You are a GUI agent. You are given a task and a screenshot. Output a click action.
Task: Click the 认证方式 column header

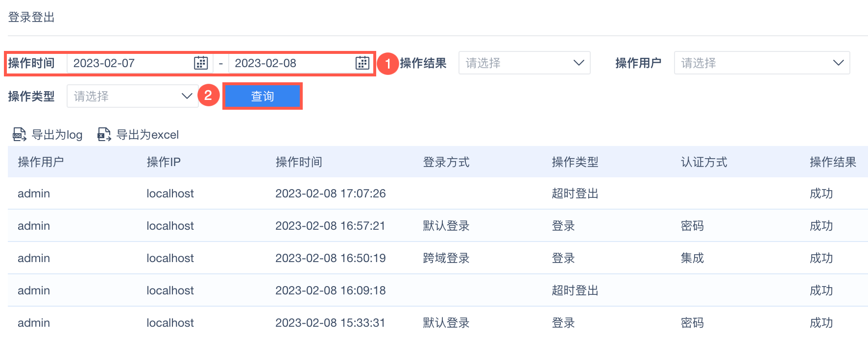coord(704,162)
